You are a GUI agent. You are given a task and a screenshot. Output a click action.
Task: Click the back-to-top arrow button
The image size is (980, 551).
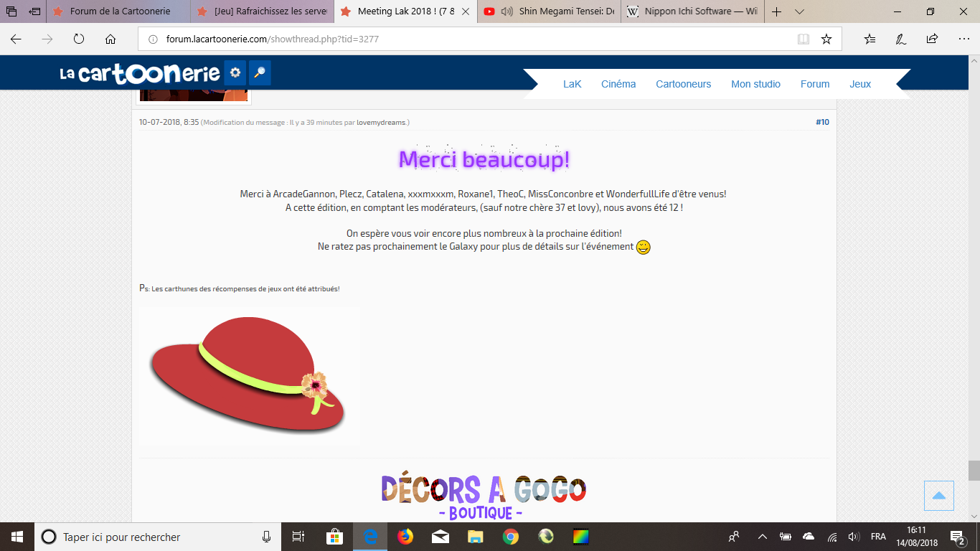[939, 496]
